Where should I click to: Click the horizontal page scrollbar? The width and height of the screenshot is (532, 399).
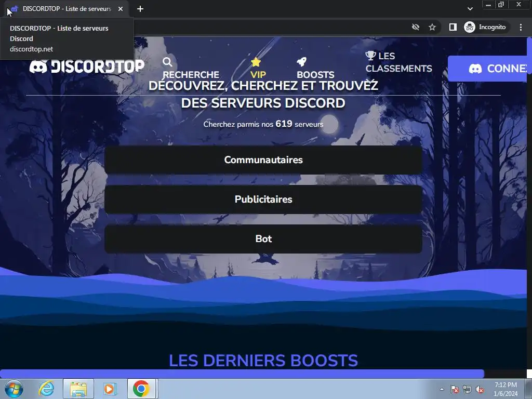point(242,374)
